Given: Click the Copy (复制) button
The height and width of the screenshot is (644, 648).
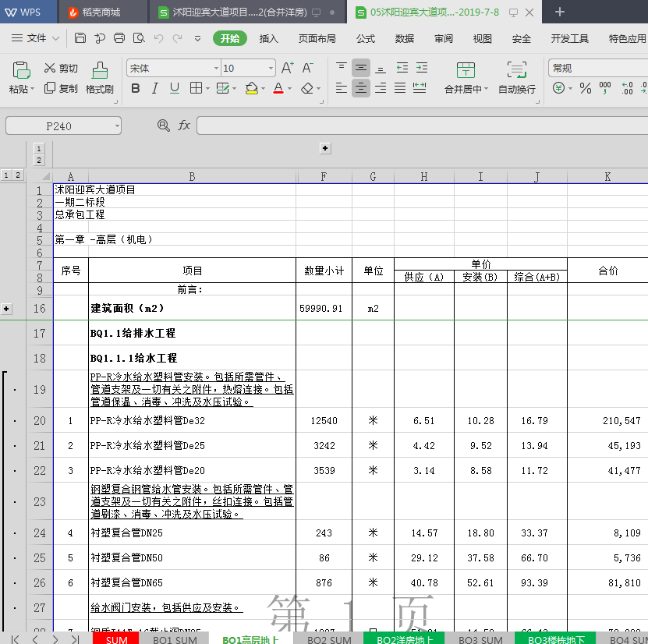Looking at the screenshot, I should pos(61,88).
